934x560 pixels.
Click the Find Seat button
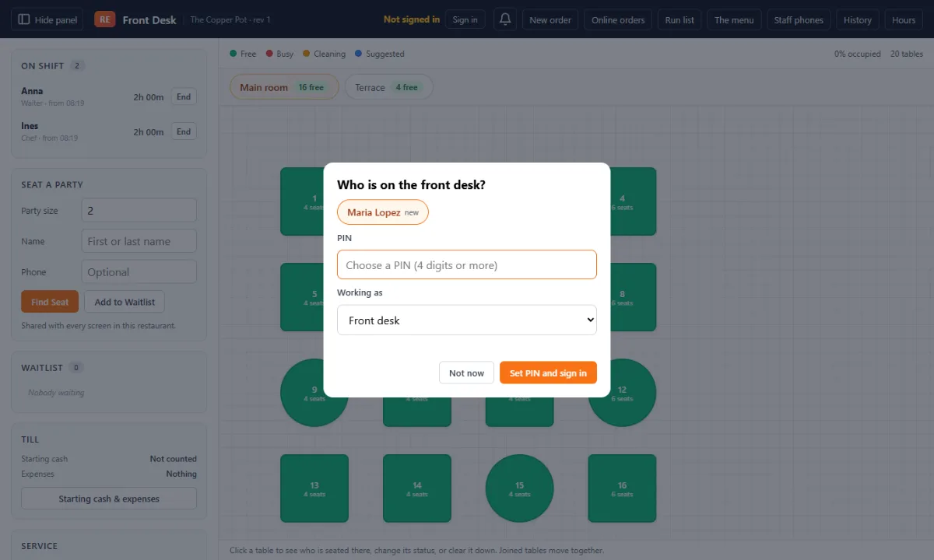coord(50,302)
